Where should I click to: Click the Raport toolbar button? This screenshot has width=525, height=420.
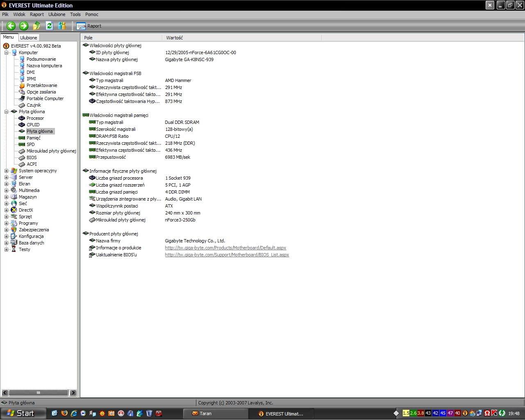(89, 26)
